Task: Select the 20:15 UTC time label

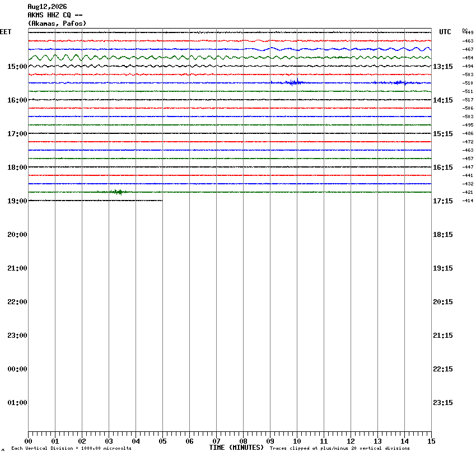Action: 442,302
